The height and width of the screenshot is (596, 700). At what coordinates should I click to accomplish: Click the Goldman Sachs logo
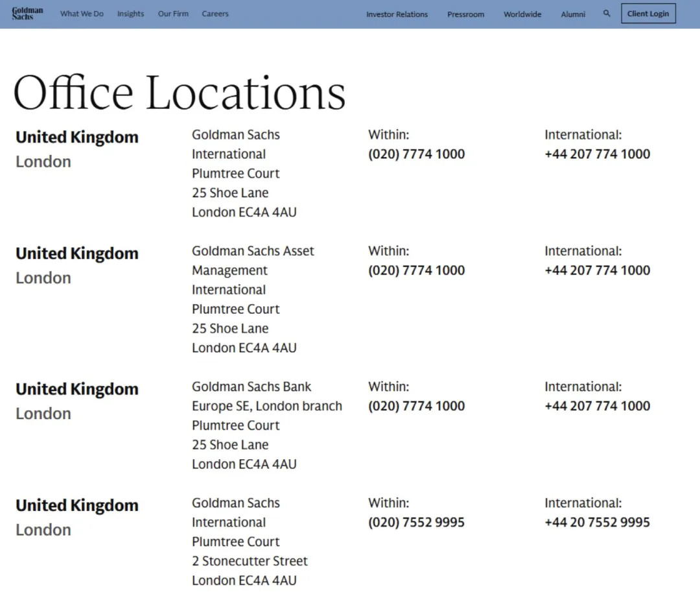pos(27,14)
